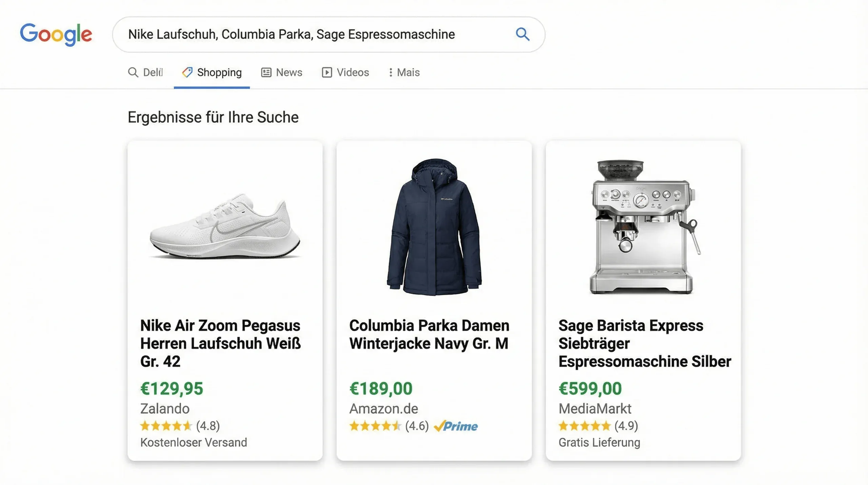
Task: Click the star rating of the Nike shoe
Action: point(167,426)
